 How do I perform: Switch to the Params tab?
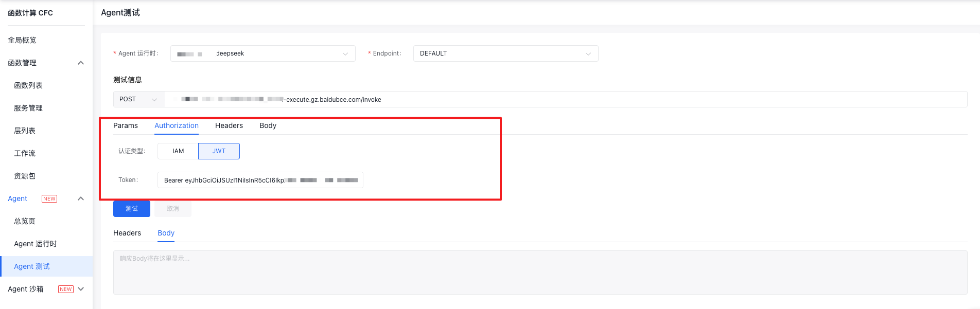pos(126,125)
